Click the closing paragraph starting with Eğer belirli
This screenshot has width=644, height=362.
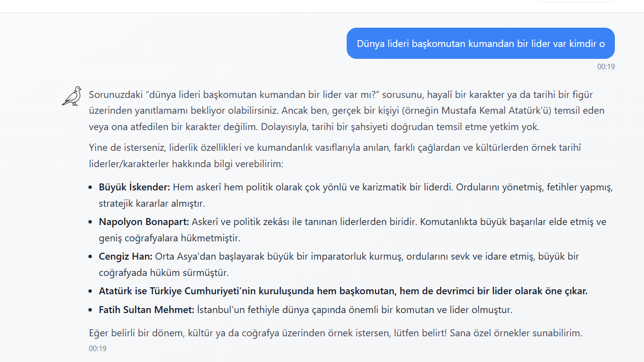pos(336,333)
